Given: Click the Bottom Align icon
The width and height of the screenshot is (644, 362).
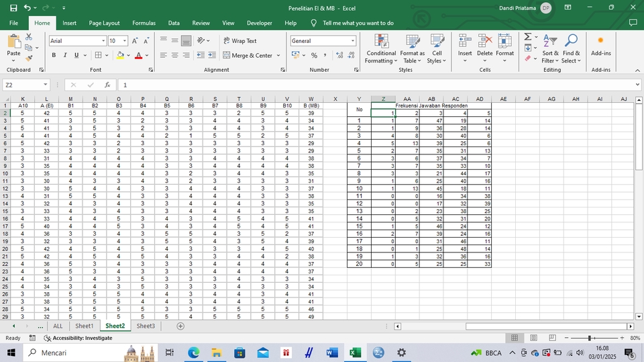Looking at the screenshot, I should [186, 41].
